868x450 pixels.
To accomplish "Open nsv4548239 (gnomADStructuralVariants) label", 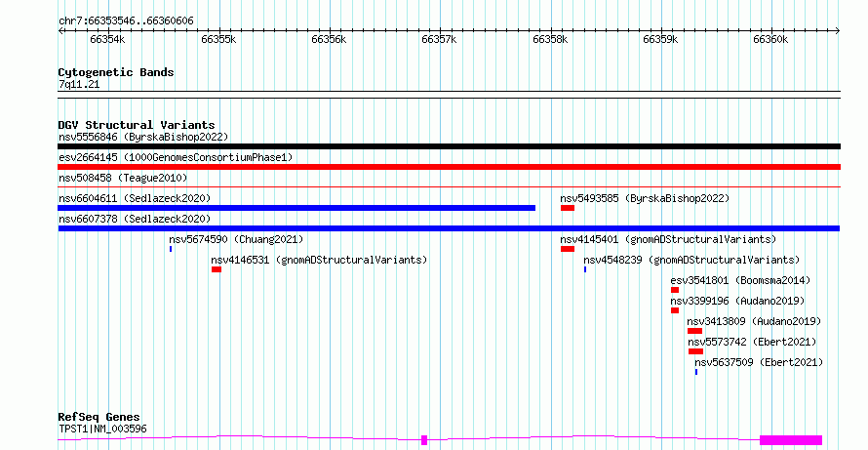I will coord(692,260).
